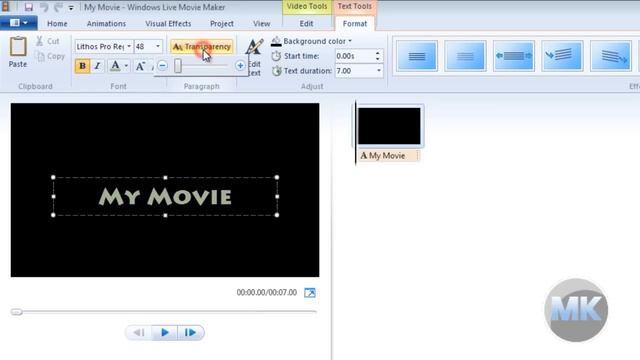
Task: Click the transparency slider handle
Action: pyautogui.click(x=178, y=66)
